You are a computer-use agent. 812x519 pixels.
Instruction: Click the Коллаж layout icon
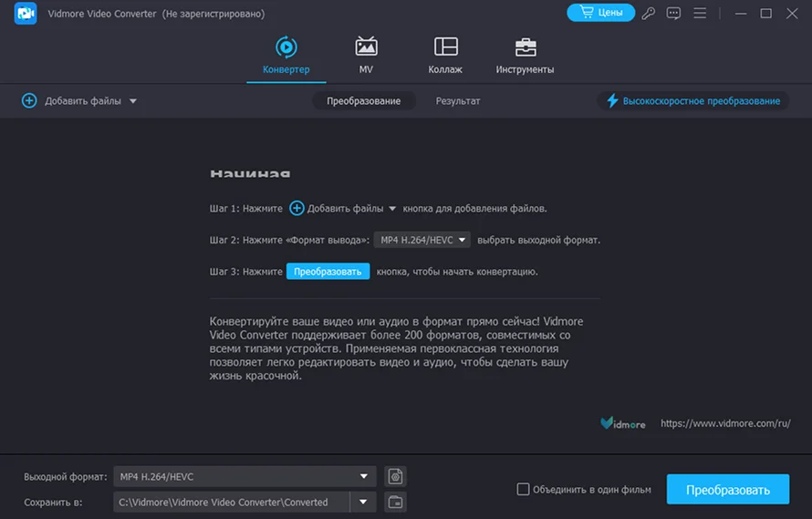446,47
